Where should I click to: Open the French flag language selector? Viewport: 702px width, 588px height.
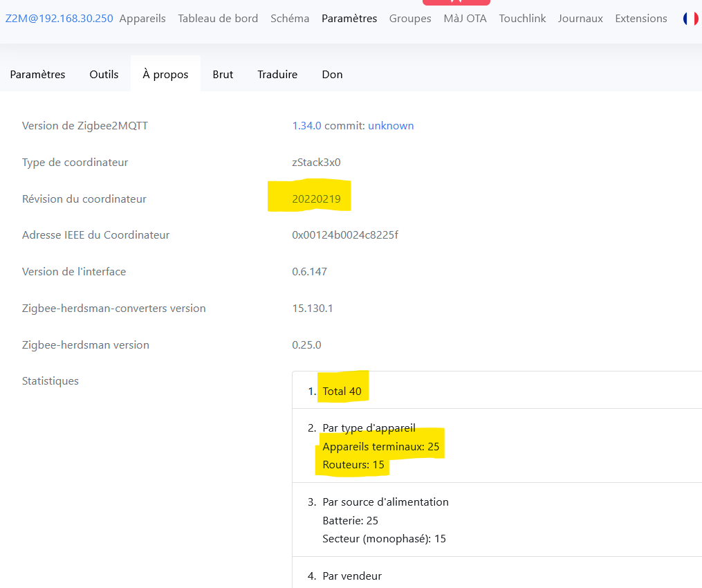[x=690, y=19]
